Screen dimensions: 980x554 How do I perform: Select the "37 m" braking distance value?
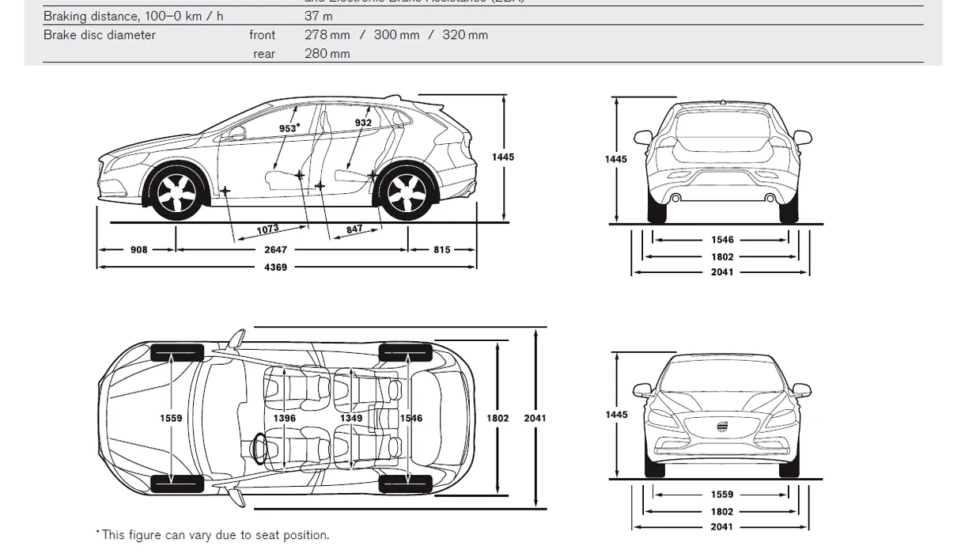[319, 16]
